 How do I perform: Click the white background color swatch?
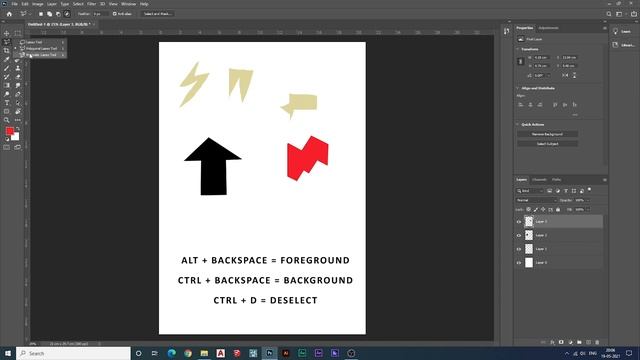(16, 138)
